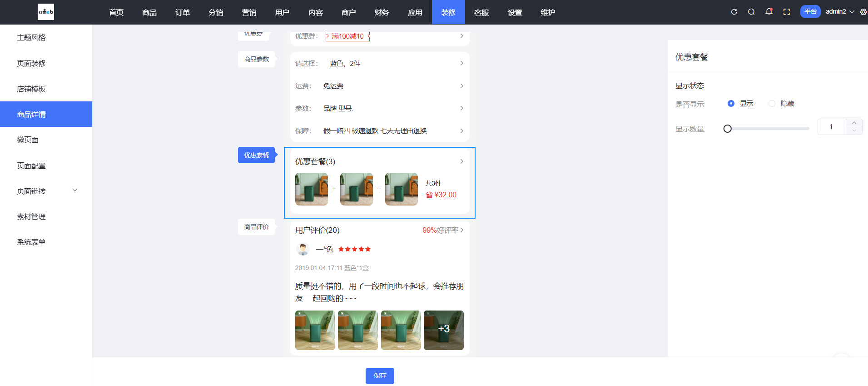Click the 显示数量 slider handle
Viewport: 868px width, 386px height.
click(727, 129)
